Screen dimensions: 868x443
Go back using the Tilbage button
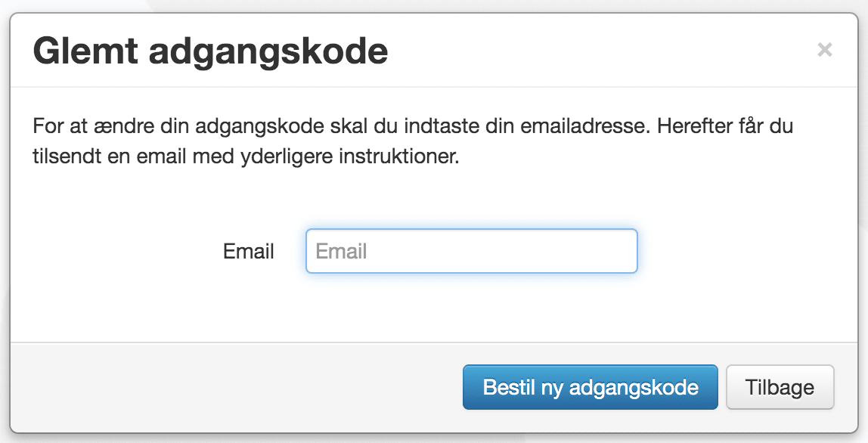point(780,387)
